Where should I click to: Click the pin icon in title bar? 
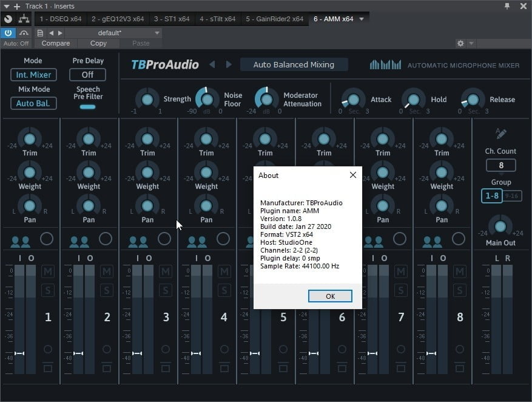point(507,6)
